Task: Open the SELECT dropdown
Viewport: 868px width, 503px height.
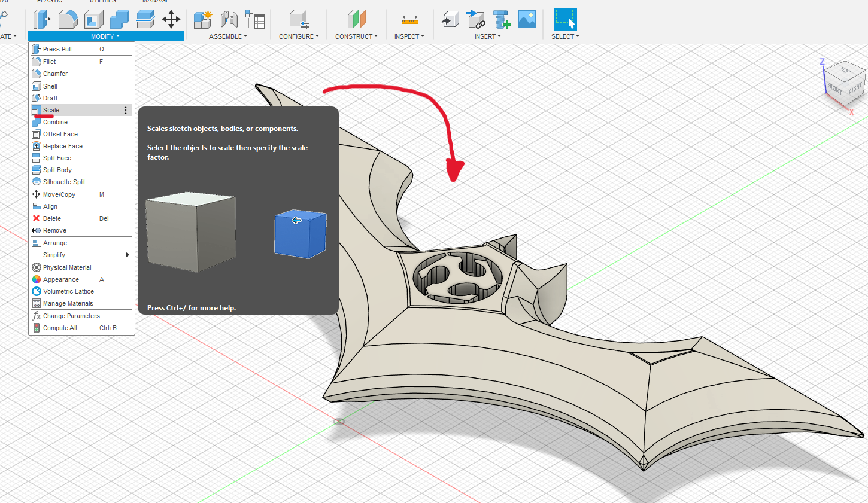Action: pos(565,36)
